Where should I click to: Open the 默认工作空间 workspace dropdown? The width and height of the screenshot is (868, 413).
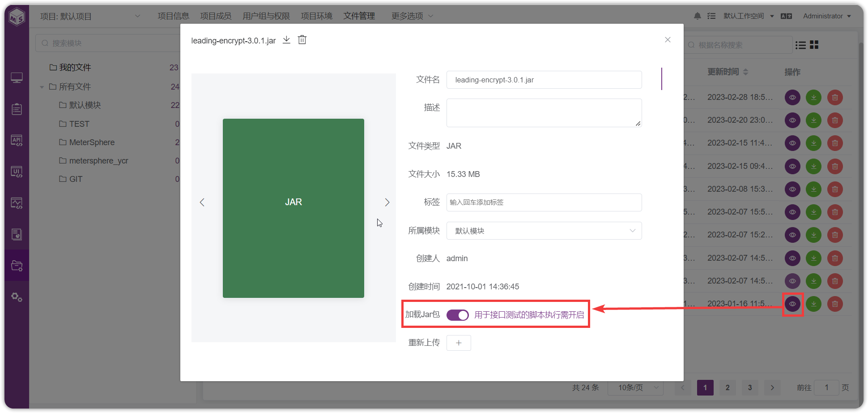[749, 16]
